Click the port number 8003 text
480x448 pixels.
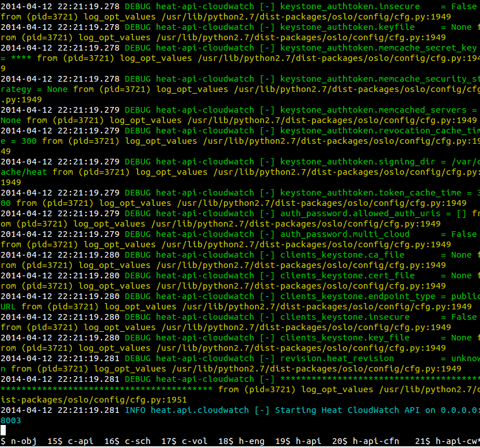(10, 420)
